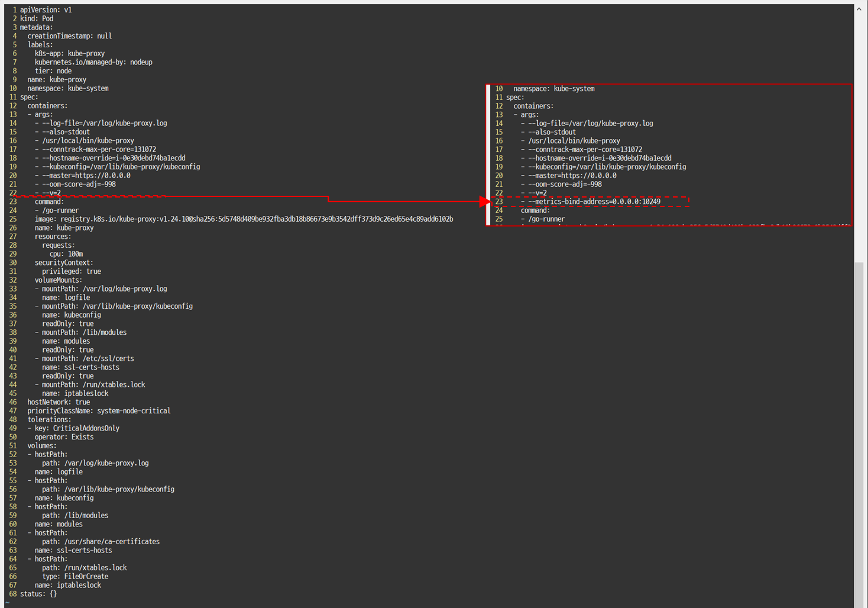Viewport: 868px width, 608px height.
Task: Click line number 1 in the gutter
Action: click(x=14, y=9)
